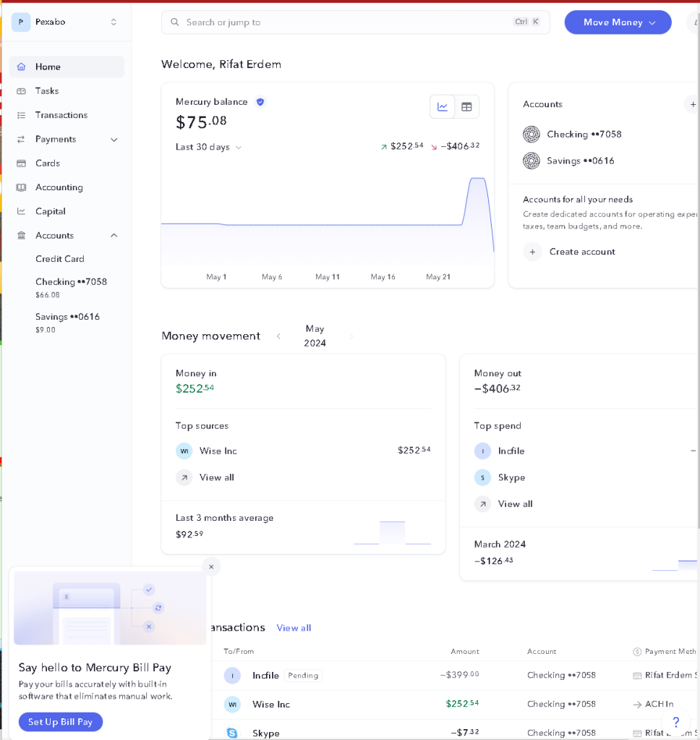The width and height of the screenshot is (700, 740).
Task: Click the Skype logo in transactions
Action: (x=232, y=733)
